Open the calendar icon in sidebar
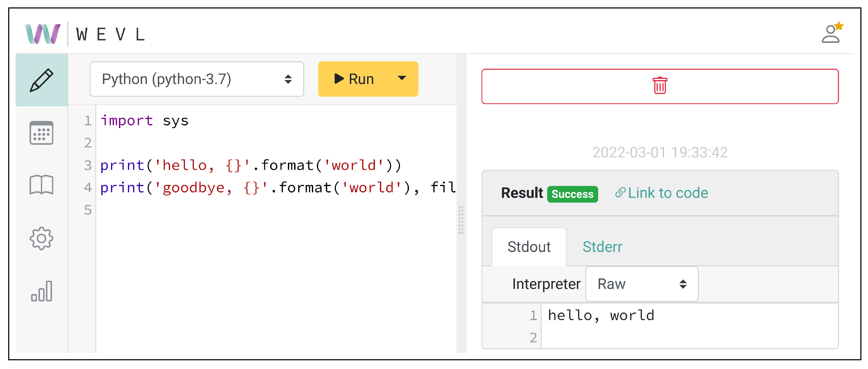The height and width of the screenshot is (369, 868). (x=41, y=133)
